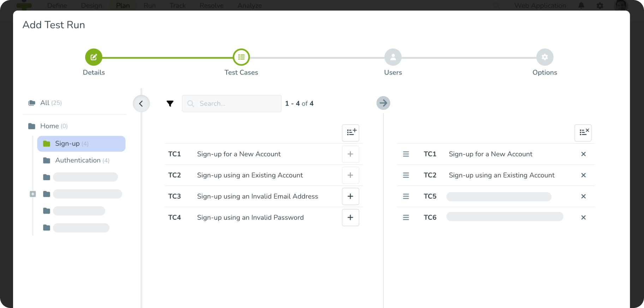This screenshot has height=308, width=644.
Task: Click plus button for TC1 Sign-up New Account
Action: [351, 154]
